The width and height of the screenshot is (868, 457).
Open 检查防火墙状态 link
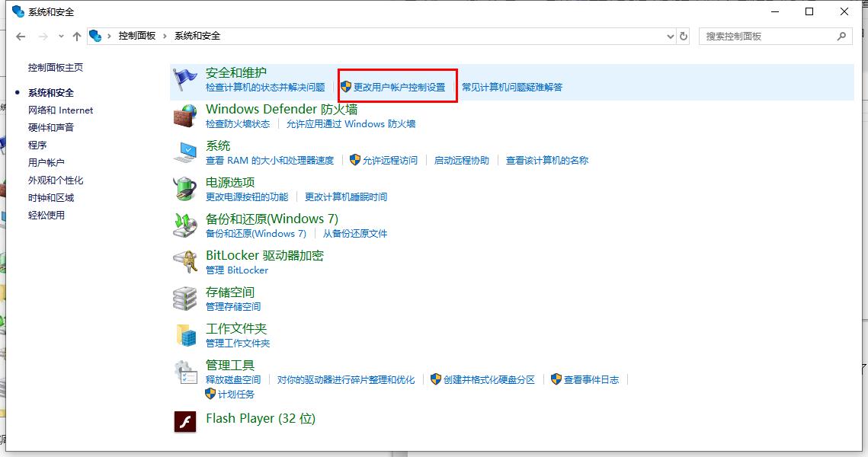point(238,124)
